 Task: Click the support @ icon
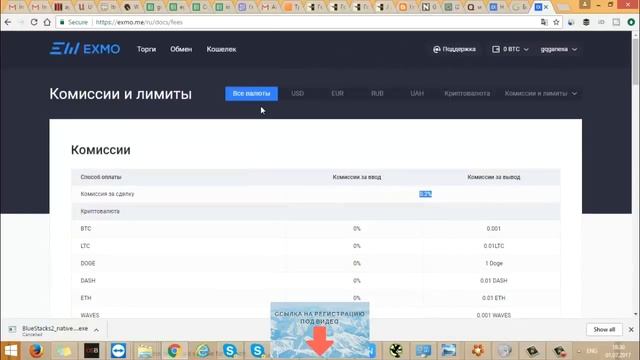pyautogui.click(x=436, y=49)
